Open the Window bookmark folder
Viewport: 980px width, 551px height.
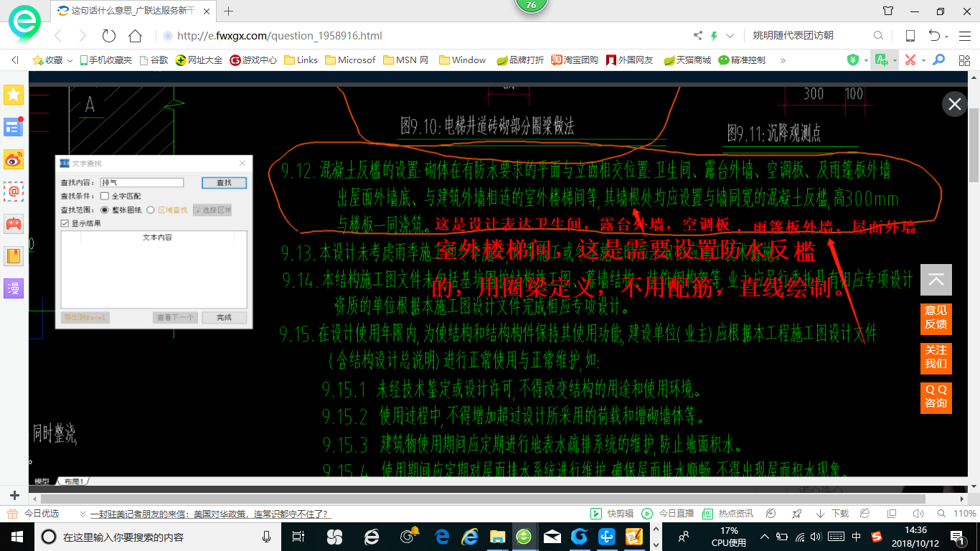pos(463,60)
